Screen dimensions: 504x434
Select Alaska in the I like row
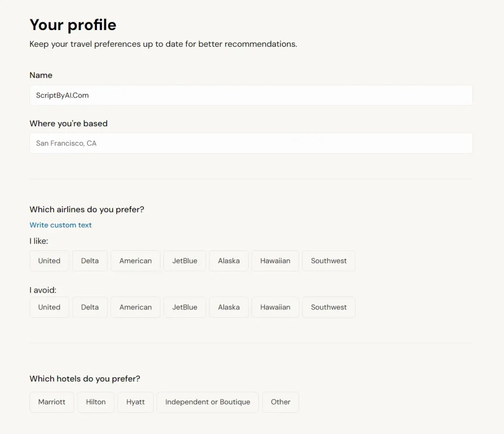(x=229, y=261)
